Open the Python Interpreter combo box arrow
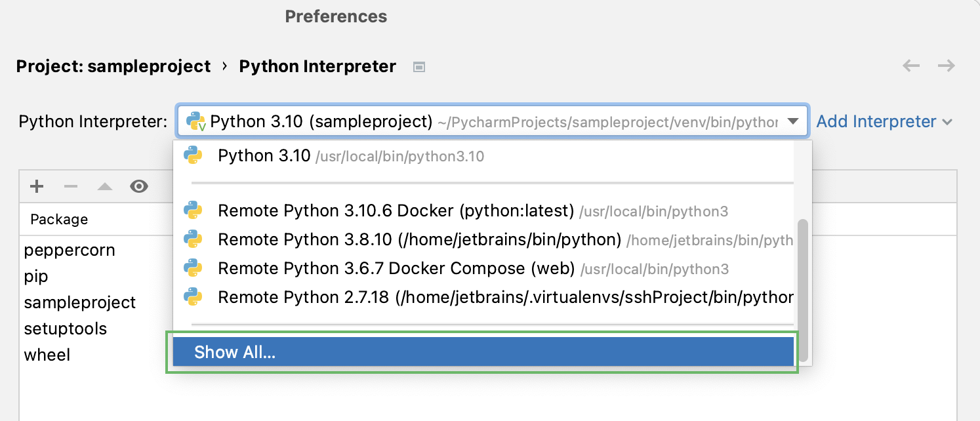The width and height of the screenshot is (980, 421). 792,121
